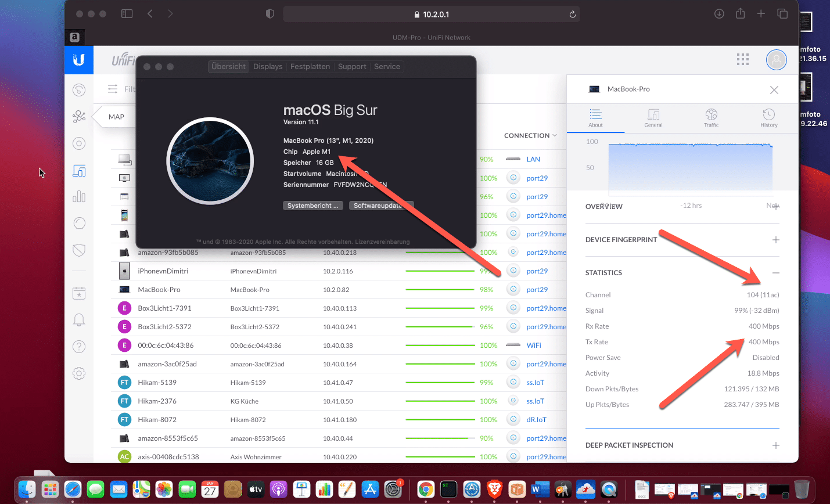Open Finder from the dock
The width and height of the screenshot is (830, 504).
tap(27, 489)
